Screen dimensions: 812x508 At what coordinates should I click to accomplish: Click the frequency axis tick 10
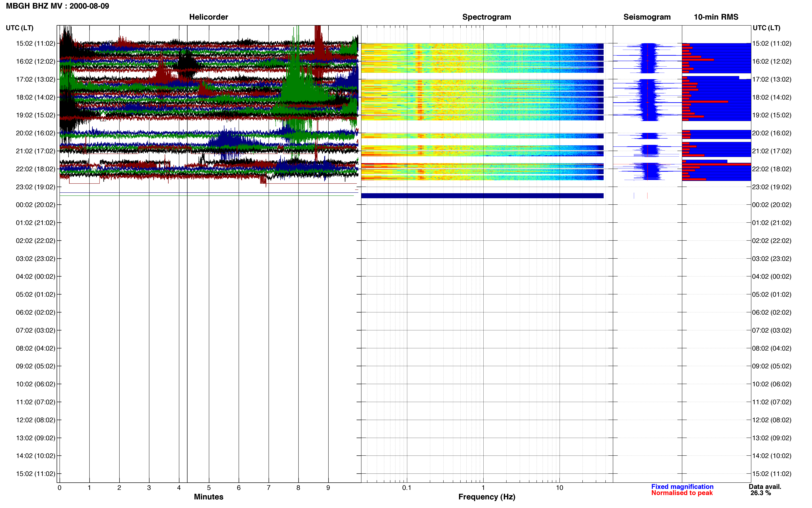pos(559,487)
